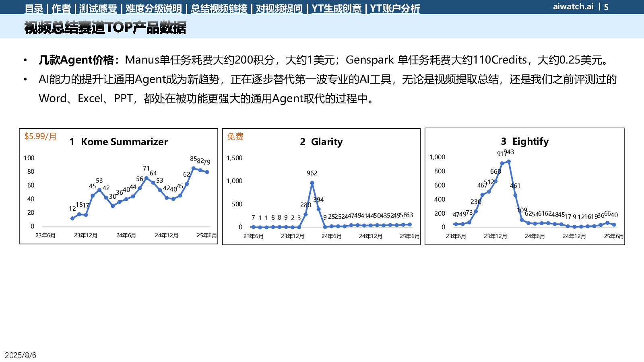Click the 71 data label in Kome chart
Viewport: 644px width, 362px height.
point(146,168)
